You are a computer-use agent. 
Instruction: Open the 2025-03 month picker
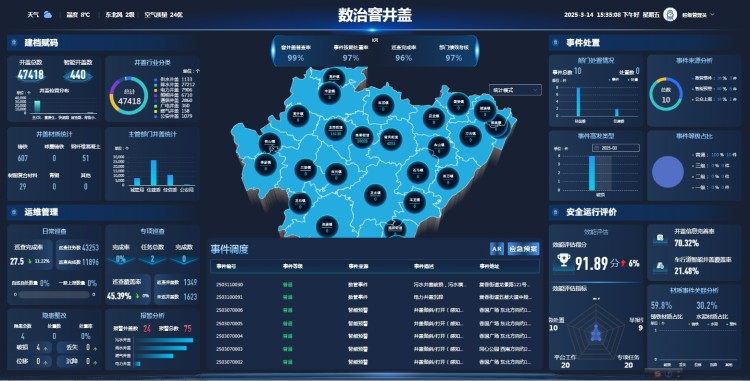point(616,148)
